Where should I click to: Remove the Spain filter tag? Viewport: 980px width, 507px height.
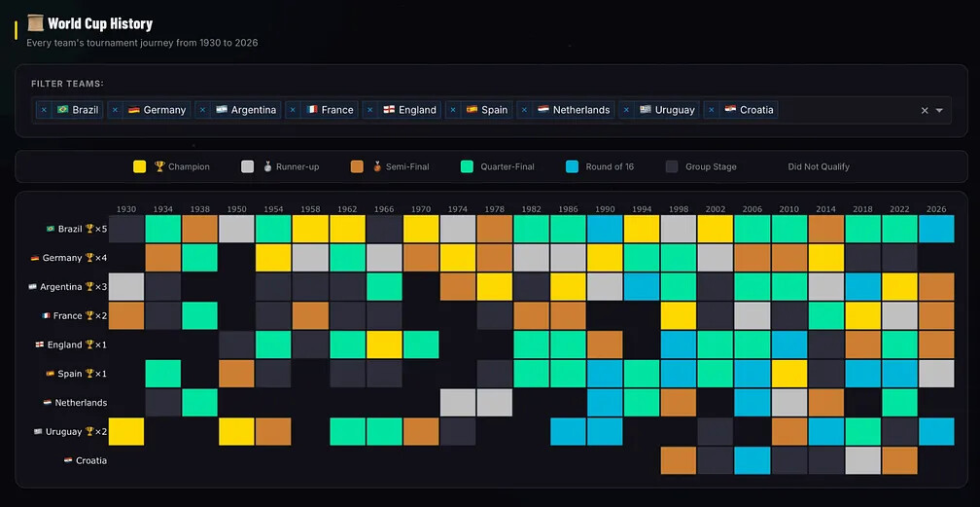pyautogui.click(x=453, y=110)
